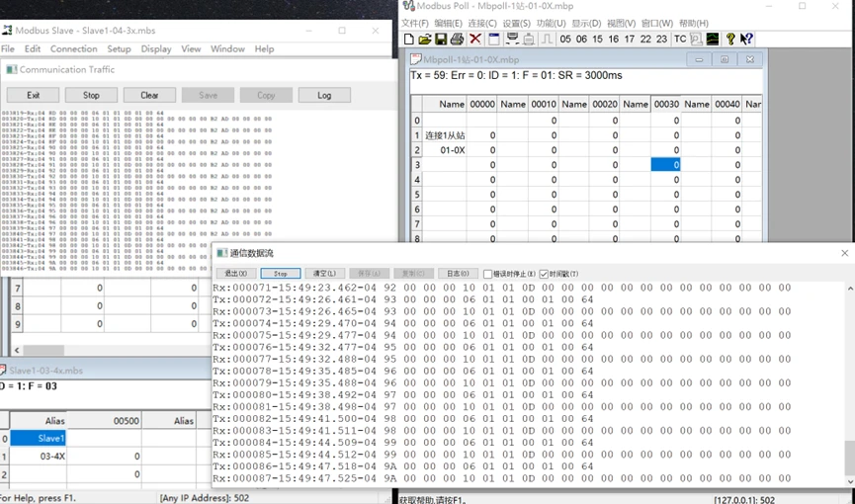Image resolution: width=855 pixels, height=504 pixels.
Task: Click Mbpoll-1站-01-0X.mbp document icon
Action: (x=416, y=59)
